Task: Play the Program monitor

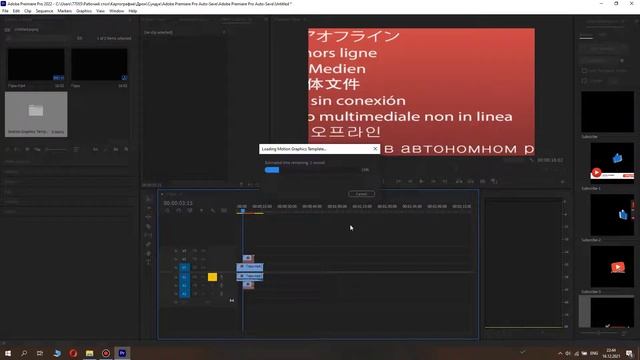Action: [422, 181]
